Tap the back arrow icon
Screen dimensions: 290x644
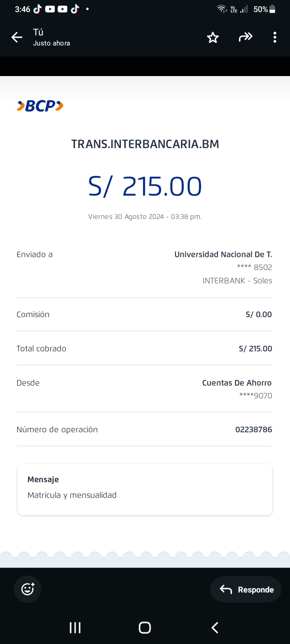(17, 37)
